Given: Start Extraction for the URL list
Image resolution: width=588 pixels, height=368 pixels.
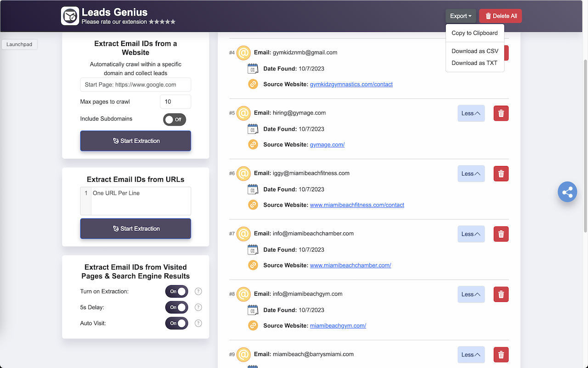Looking at the screenshot, I should tap(136, 229).
